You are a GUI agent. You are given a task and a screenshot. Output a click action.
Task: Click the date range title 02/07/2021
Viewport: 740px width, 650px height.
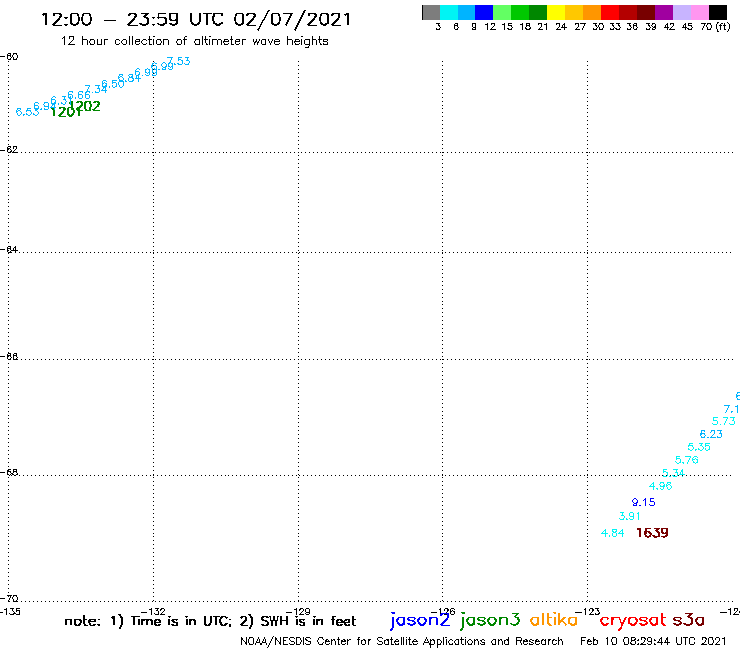pyautogui.click(x=195, y=20)
